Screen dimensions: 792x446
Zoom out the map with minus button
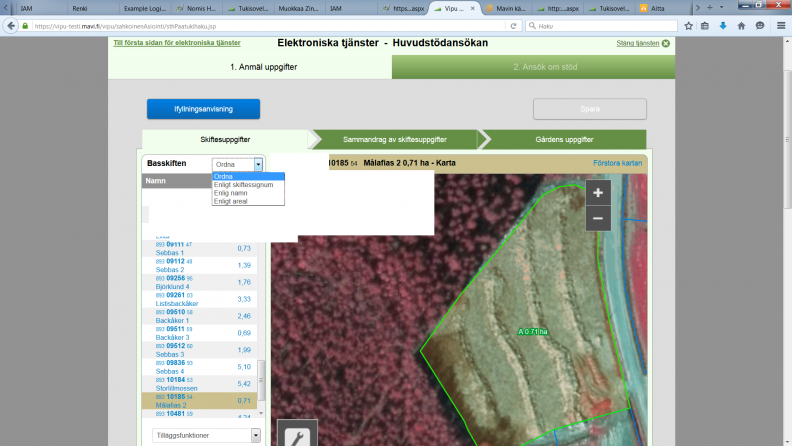(598, 218)
